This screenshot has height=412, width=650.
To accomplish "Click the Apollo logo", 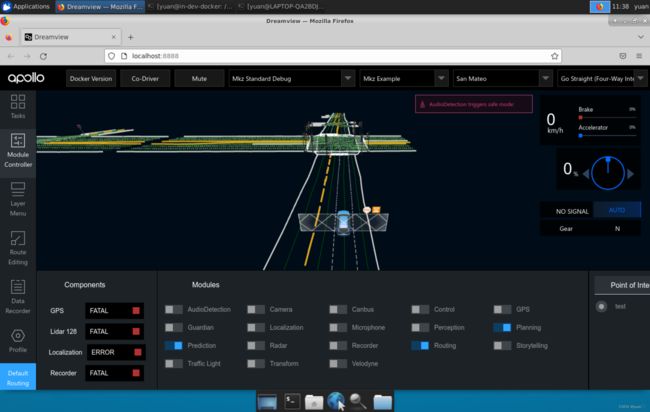I will point(26,78).
